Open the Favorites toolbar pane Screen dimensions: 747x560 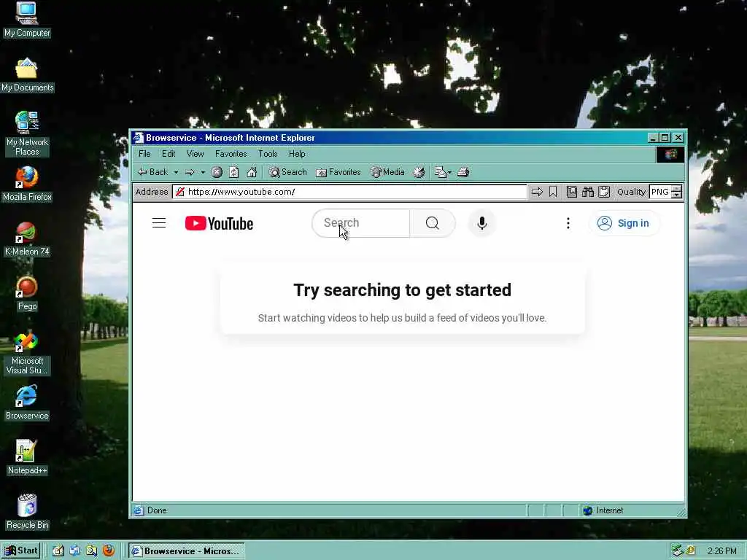click(338, 172)
